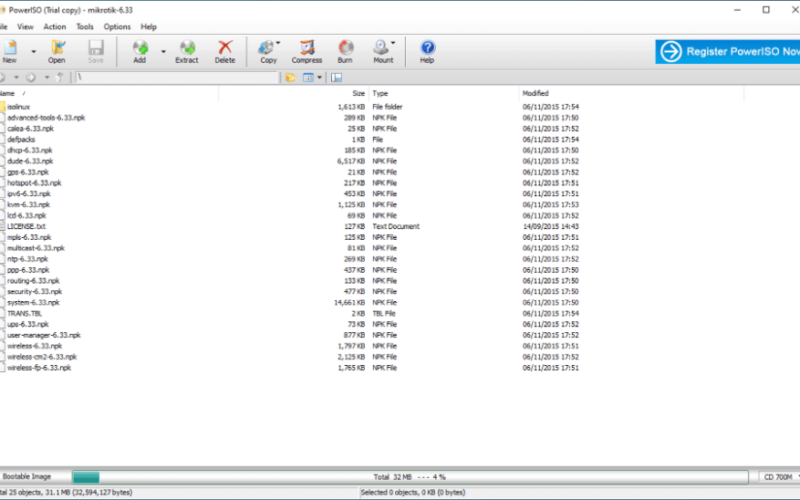
Task: Click the Compress toolbar icon
Action: click(307, 47)
